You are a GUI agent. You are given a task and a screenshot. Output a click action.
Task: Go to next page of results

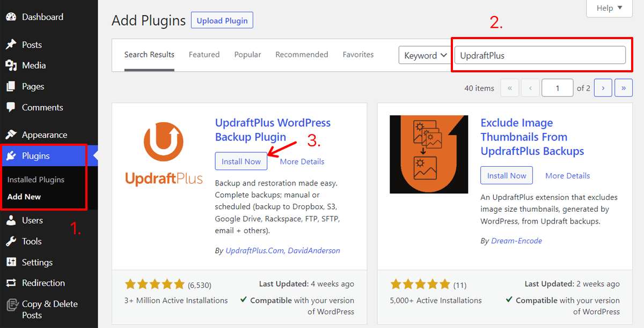click(x=603, y=88)
